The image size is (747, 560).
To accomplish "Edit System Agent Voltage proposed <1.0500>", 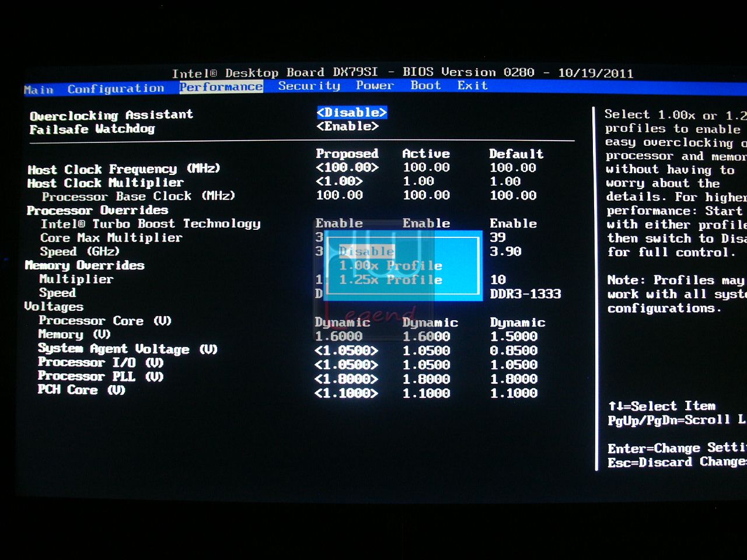I will point(346,351).
